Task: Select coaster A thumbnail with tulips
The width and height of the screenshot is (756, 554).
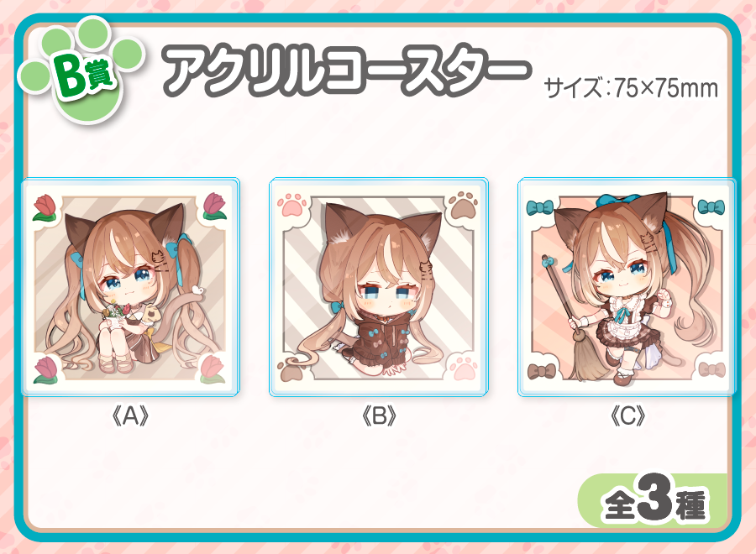Action: 131,287
